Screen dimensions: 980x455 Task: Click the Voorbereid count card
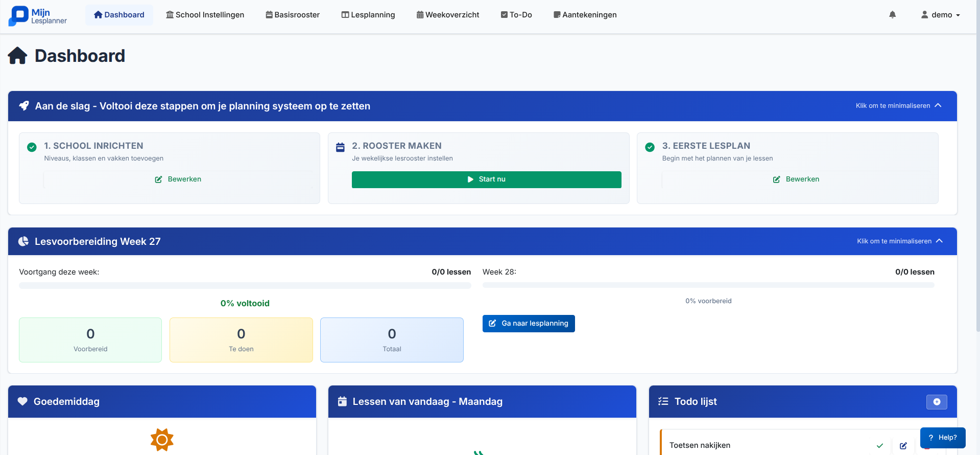click(90, 340)
